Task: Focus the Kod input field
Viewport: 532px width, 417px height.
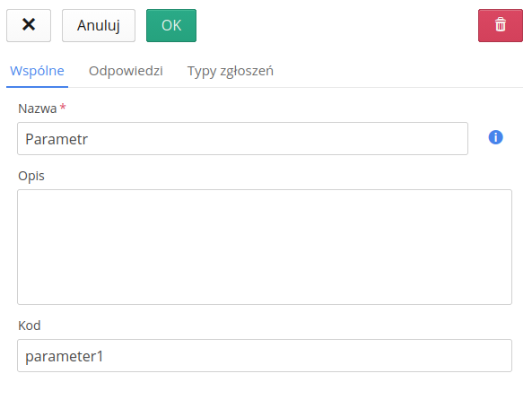Action: (x=265, y=356)
